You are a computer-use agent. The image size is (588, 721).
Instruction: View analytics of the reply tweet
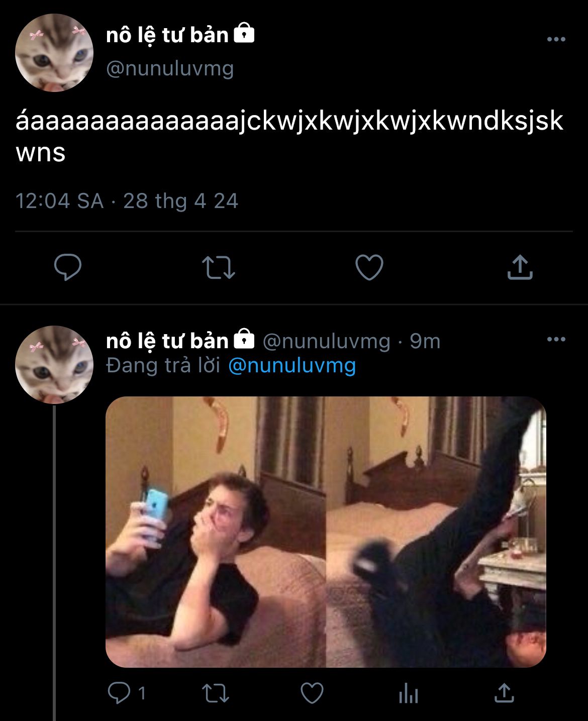(408, 694)
